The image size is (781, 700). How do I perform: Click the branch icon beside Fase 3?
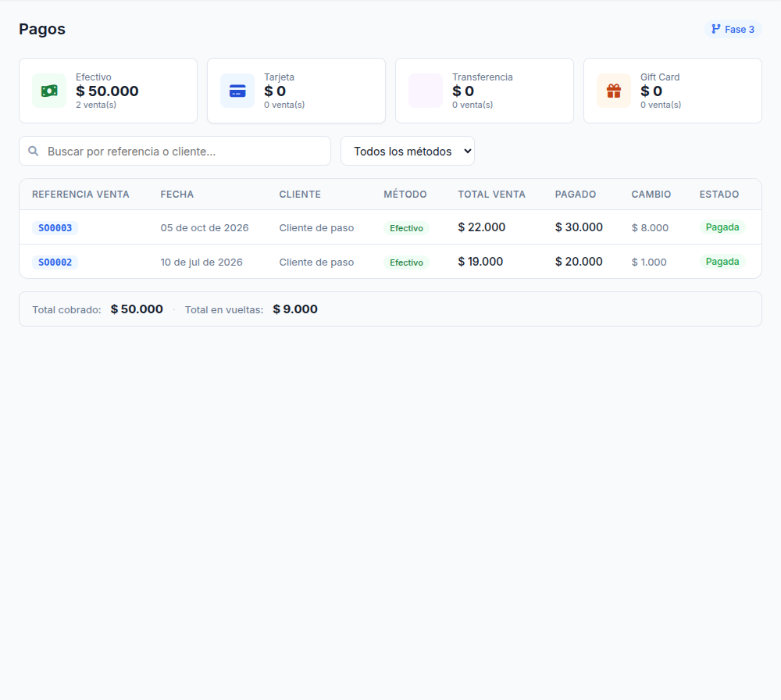click(x=716, y=29)
